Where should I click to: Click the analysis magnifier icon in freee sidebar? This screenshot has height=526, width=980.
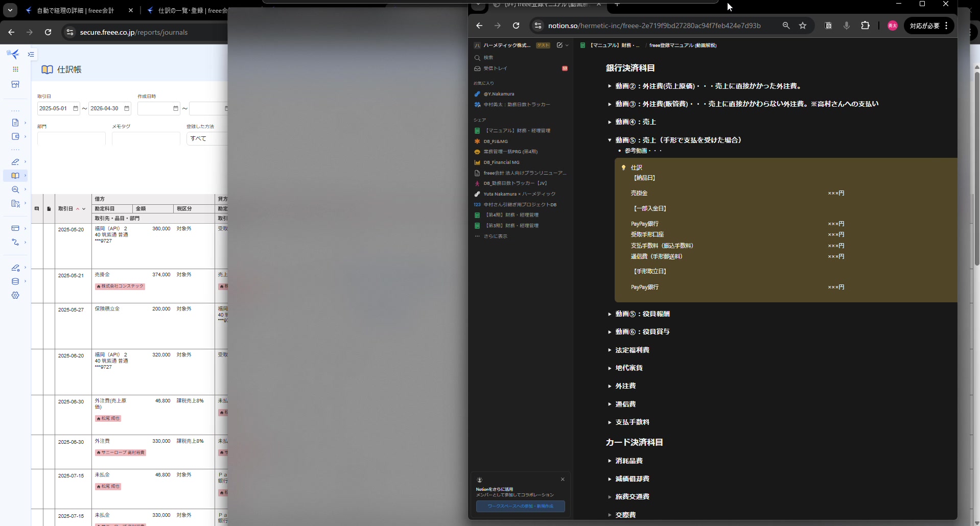coord(15,189)
